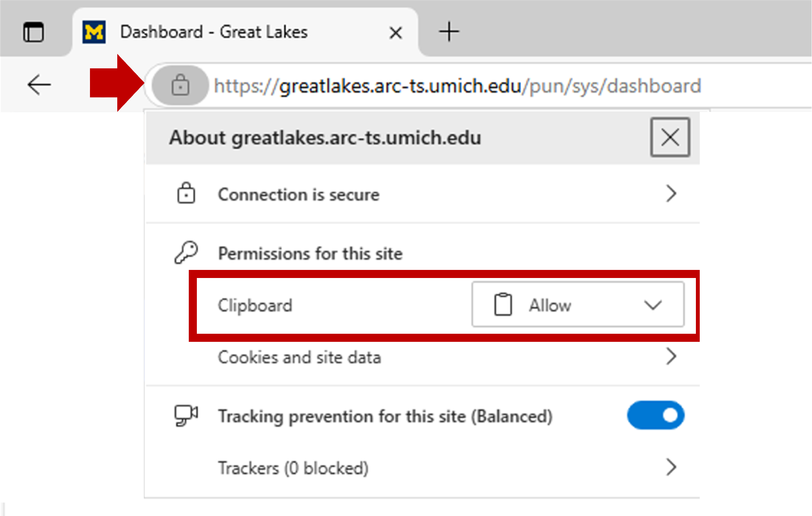Image resolution: width=812 pixels, height=516 pixels.
Task: Go back with the back arrow
Action: pyautogui.click(x=39, y=85)
